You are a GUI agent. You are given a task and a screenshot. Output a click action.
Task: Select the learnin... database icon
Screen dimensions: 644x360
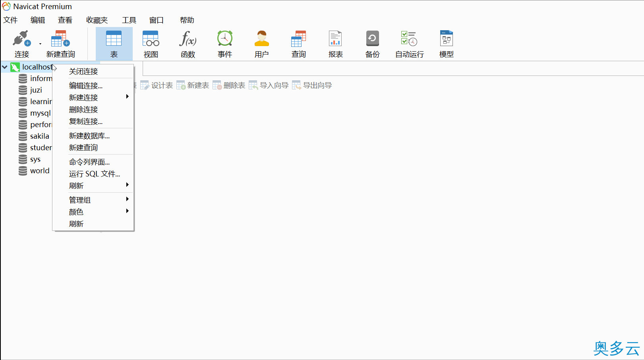coord(23,102)
